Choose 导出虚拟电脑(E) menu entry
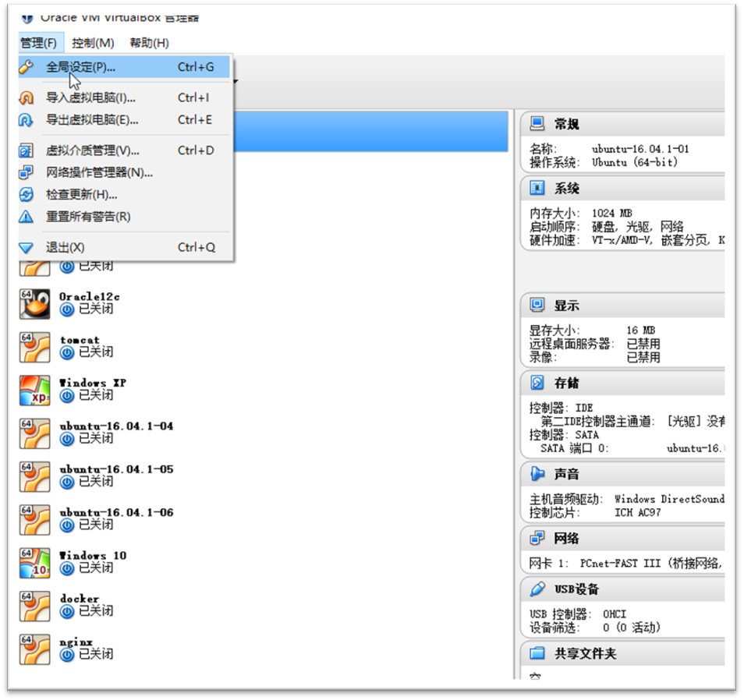The width and height of the screenshot is (744, 700). coord(124,119)
